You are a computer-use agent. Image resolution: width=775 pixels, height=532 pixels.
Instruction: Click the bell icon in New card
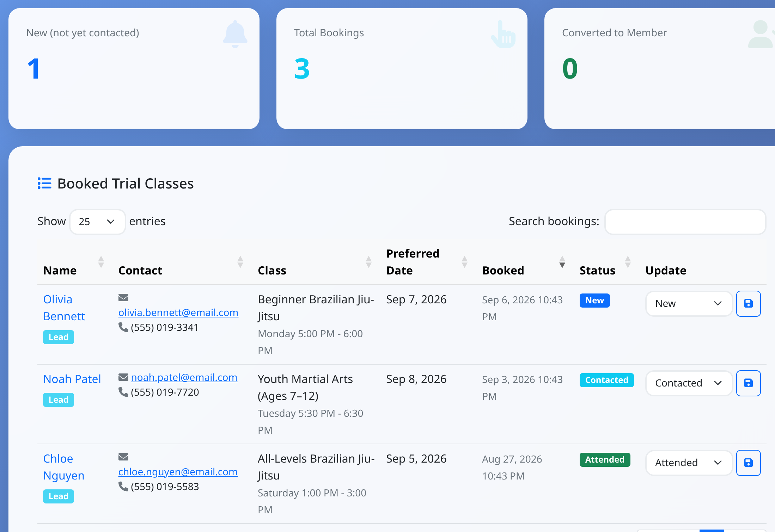235,34
